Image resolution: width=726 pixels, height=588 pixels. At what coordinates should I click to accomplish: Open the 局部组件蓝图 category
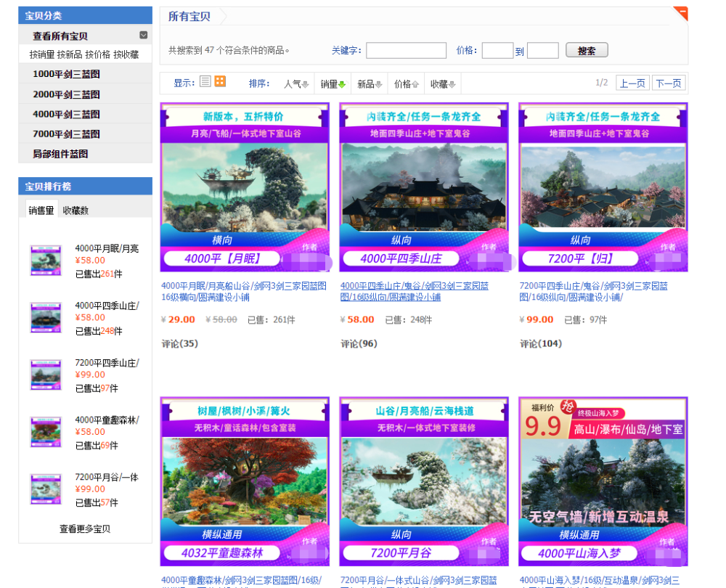(60, 154)
